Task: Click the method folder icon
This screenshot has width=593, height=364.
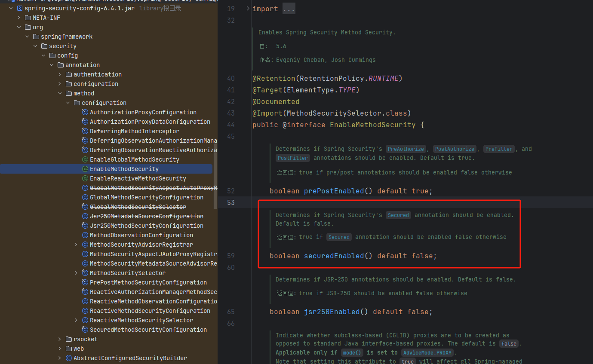Action: click(69, 93)
